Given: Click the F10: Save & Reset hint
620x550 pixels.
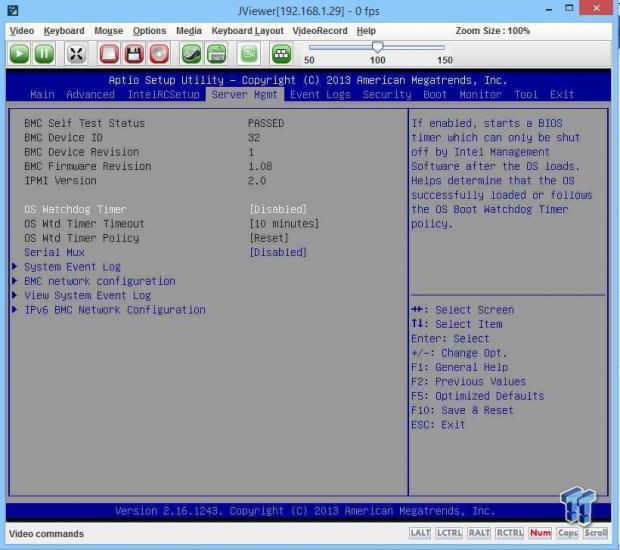Looking at the screenshot, I should (x=462, y=410).
